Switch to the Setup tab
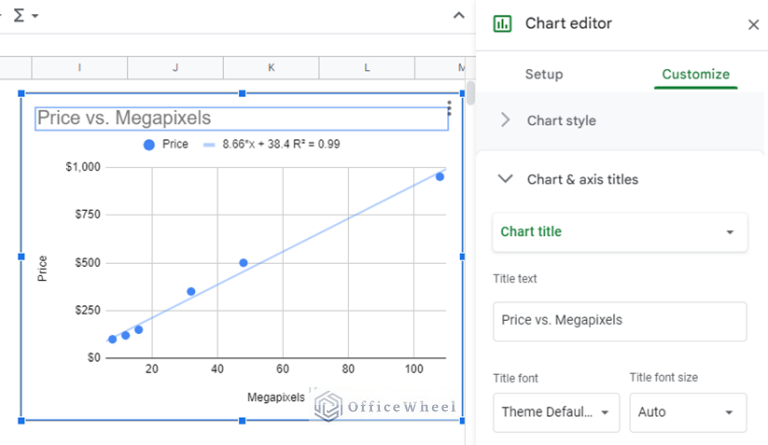The image size is (768, 445). 544,74
